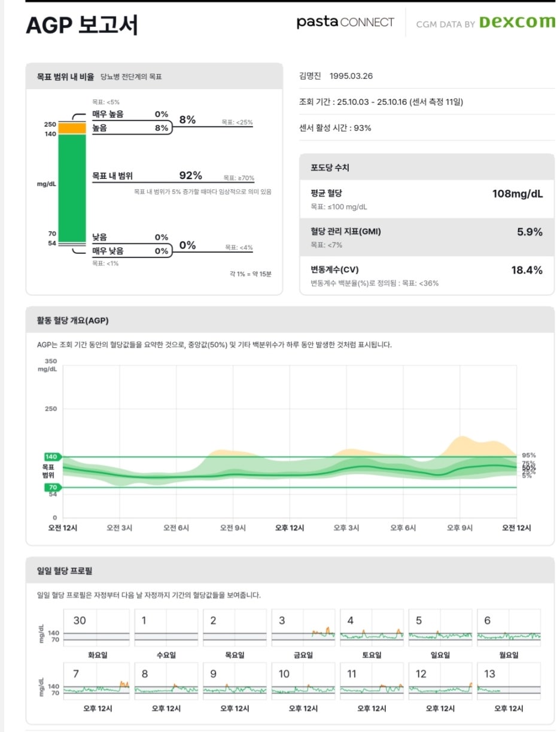Image resolution: width=560 pixels, height=732 pixels.
Task: Click the AGP 보고서 title
Action: [x=83, y=24]
